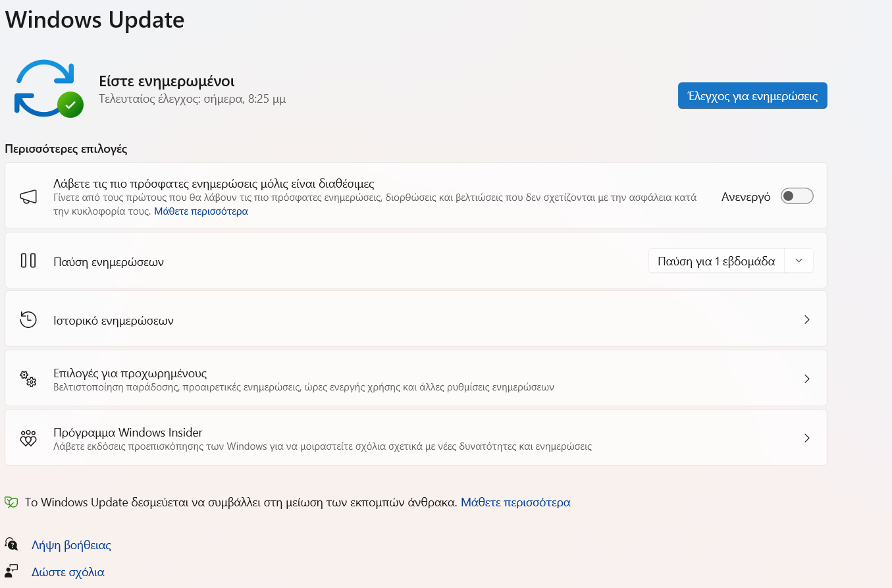The height and width of the screenshot is (588, 892).
Task: Click the Windows Insider hearts icon
Action: pos(28,439)
